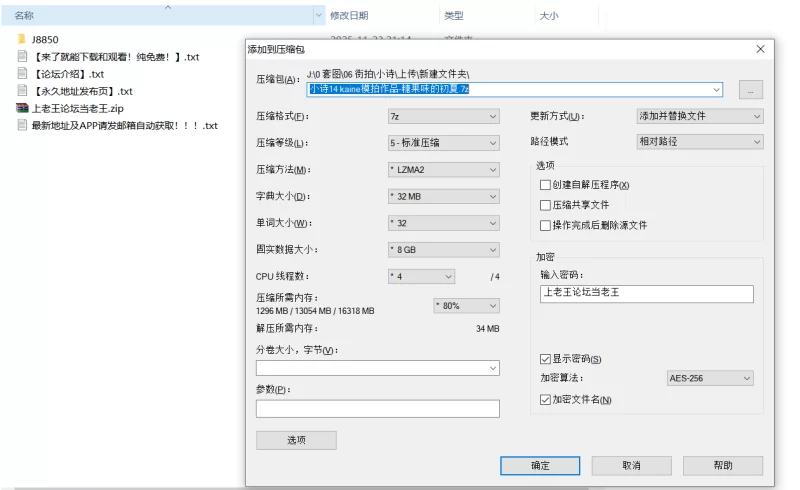Viewport: 800px width, 490px height.
Task: Click the 选项 button
Action: 296,440
